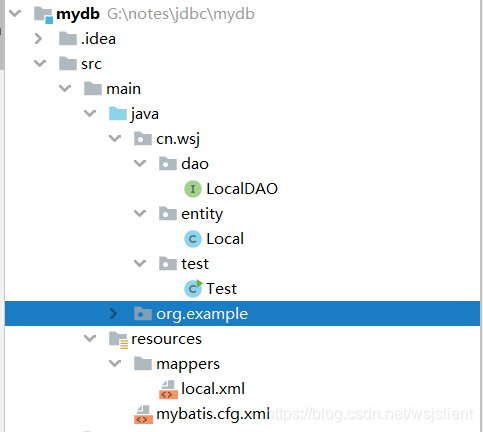This screenshot has height=432, width=483.
Task: Select the lowercase test package label
Action: point(195,264)
